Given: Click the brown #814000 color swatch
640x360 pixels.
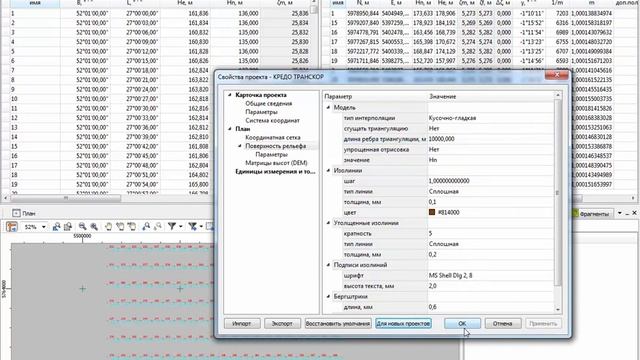Looking at the screenshot, I should click(432, 212).
